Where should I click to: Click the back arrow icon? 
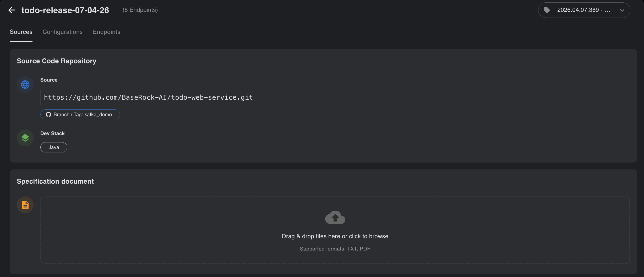(x=12, y=10)
